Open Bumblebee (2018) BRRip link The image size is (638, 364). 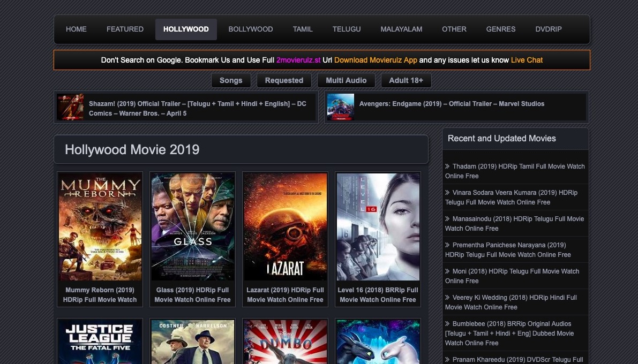point(509,333)
